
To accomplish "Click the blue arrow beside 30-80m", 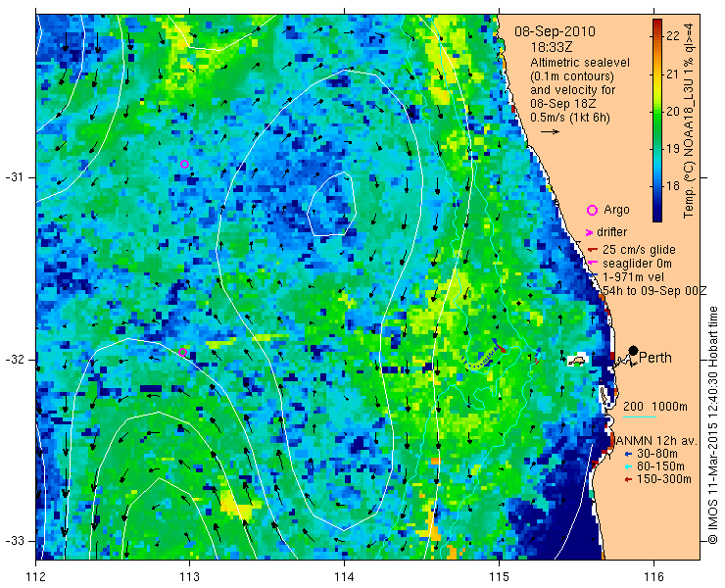I will 628,454.
